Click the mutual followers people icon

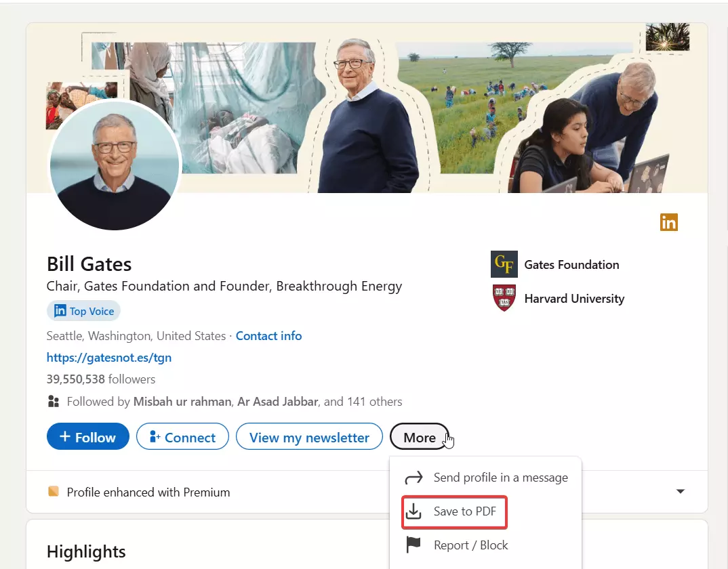54,402
